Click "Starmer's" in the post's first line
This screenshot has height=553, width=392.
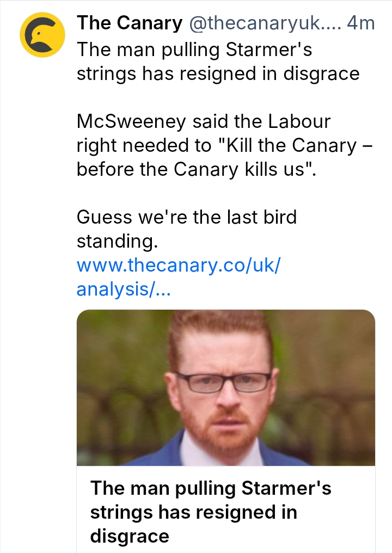pyautogui.click(x=269, y=49)
